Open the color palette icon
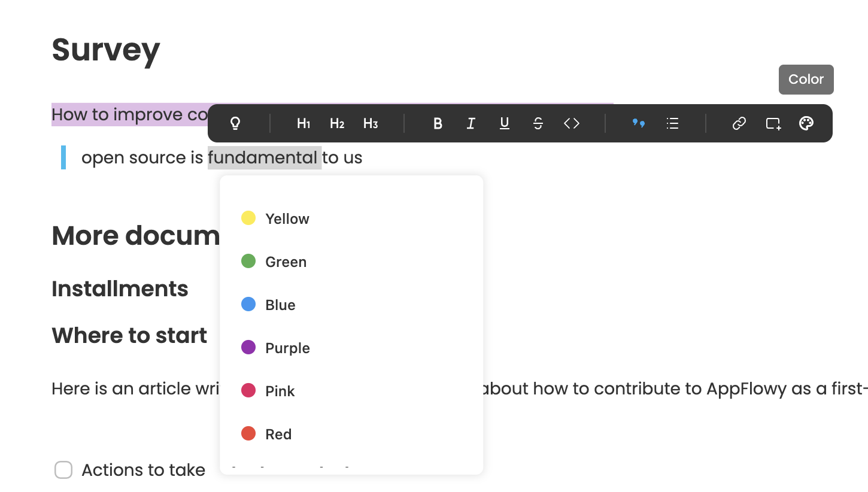 pos(806,123)
